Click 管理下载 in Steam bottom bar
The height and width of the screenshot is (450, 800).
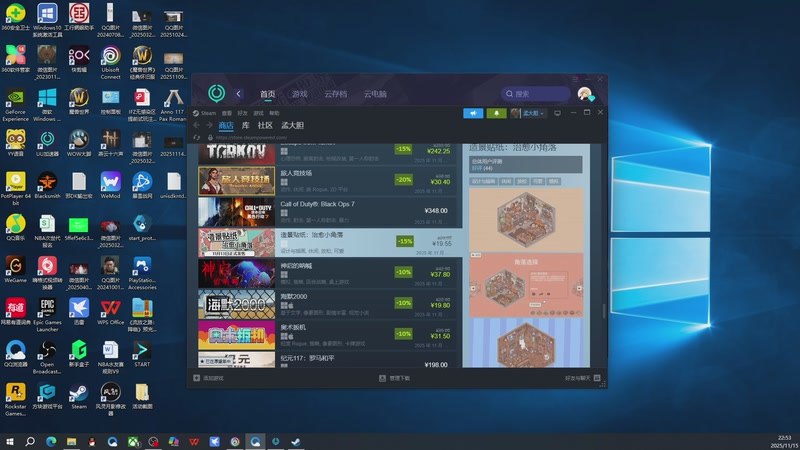pyautogui.click(x=394, y=378)
